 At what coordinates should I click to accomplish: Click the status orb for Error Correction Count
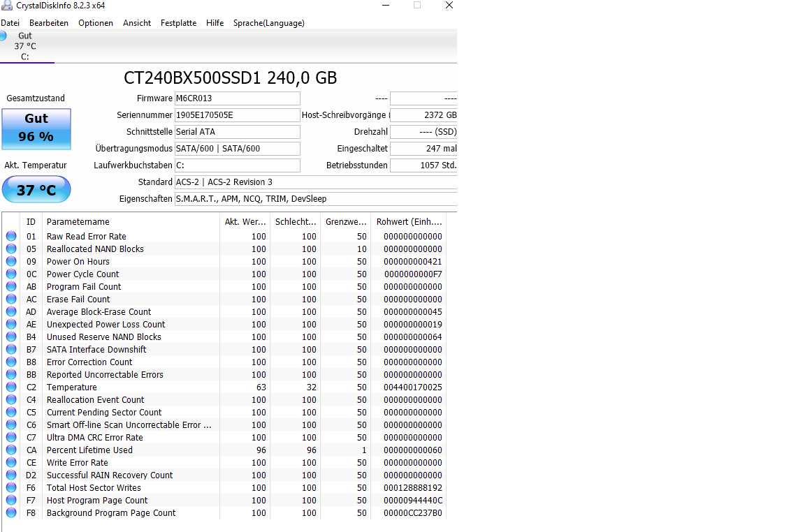pyautogui.click(x=11, y=362)
